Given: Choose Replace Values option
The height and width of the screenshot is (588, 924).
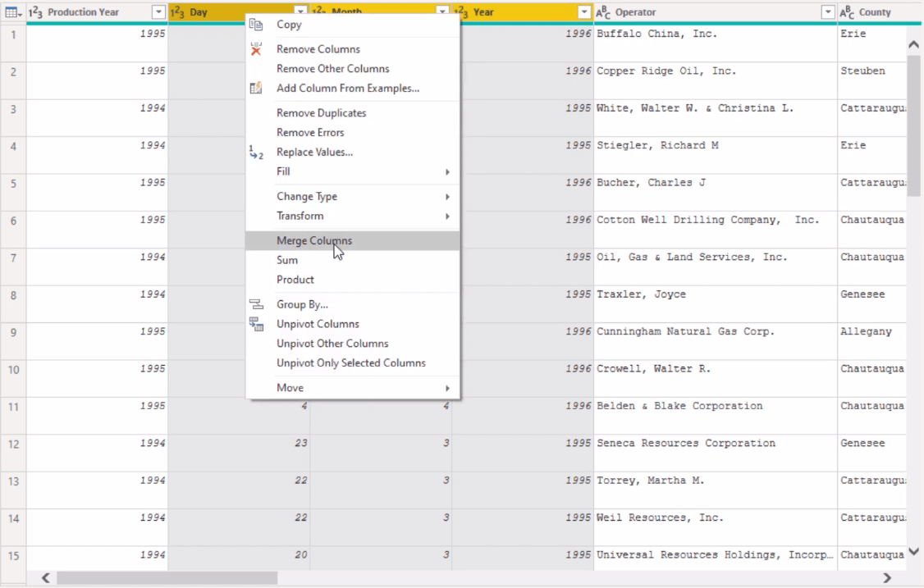Looking at the screenshot, I should [352, 152].
